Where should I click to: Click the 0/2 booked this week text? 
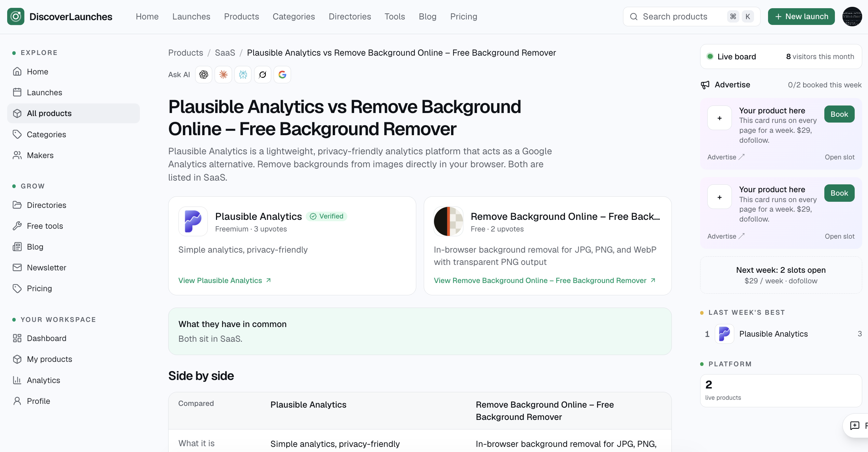coord(825,85)
